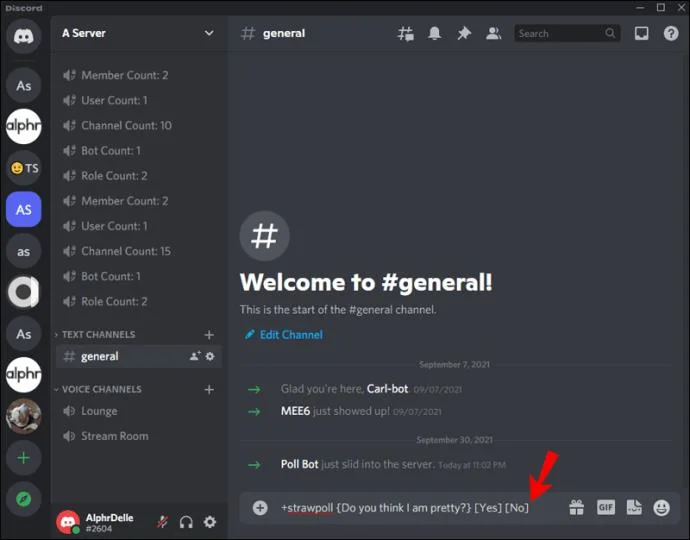
Task: Open User Settings gear
Action: pos(210,522)
